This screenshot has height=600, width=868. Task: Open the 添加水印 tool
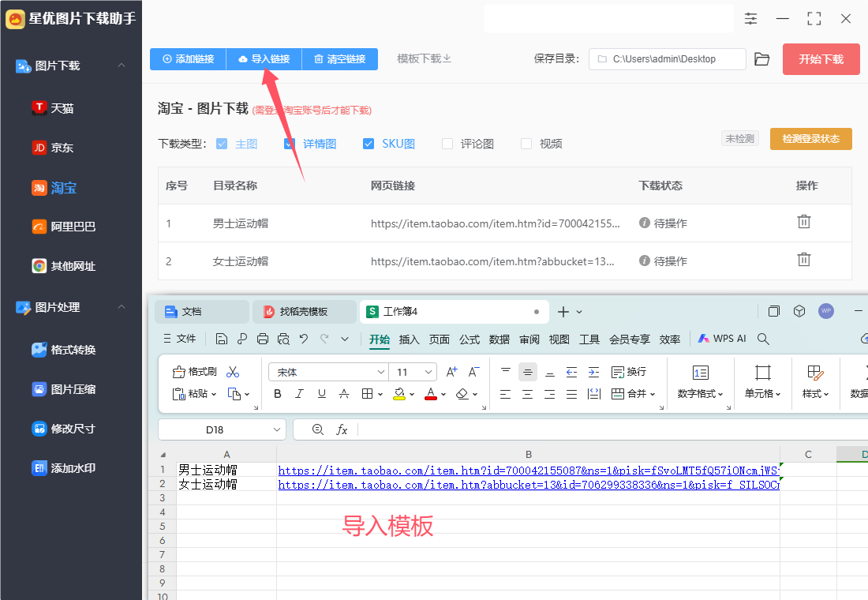click(63, 468)
